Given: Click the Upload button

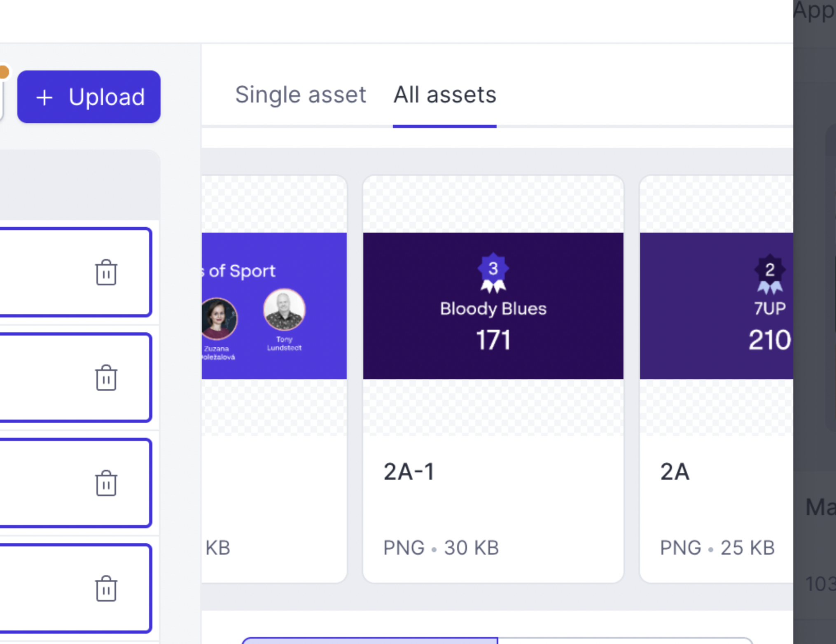Looking at the screenshot, I should point(89,97).
